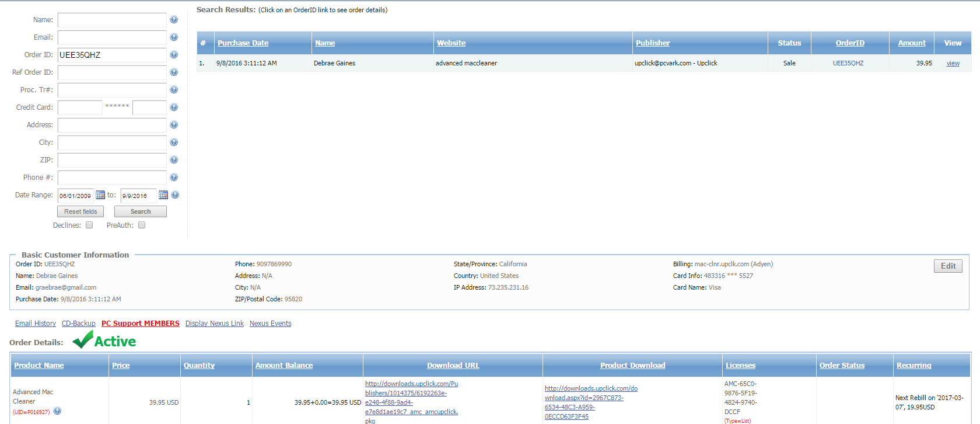Viewport: 980px width, 424px height.
Task: Enable the Declines checkbox
Action: point(89,225)
